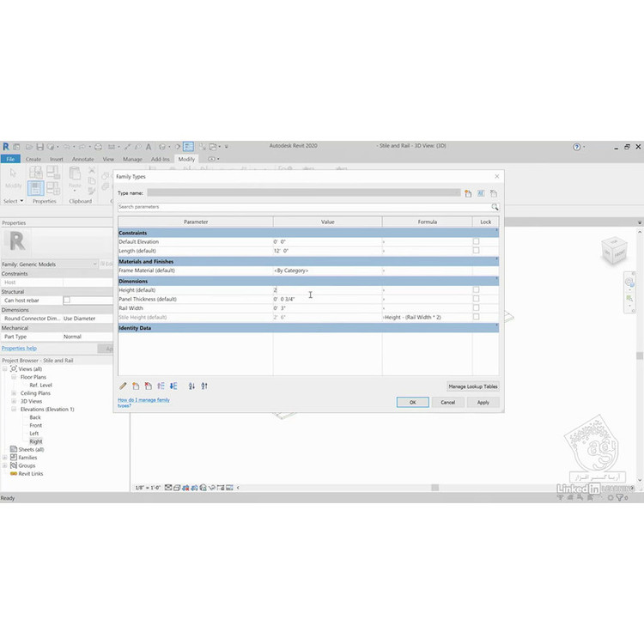Screen dimensions: 644x644
Task: Toggle the lock for Default Elevation
Action: click(477, 241)
